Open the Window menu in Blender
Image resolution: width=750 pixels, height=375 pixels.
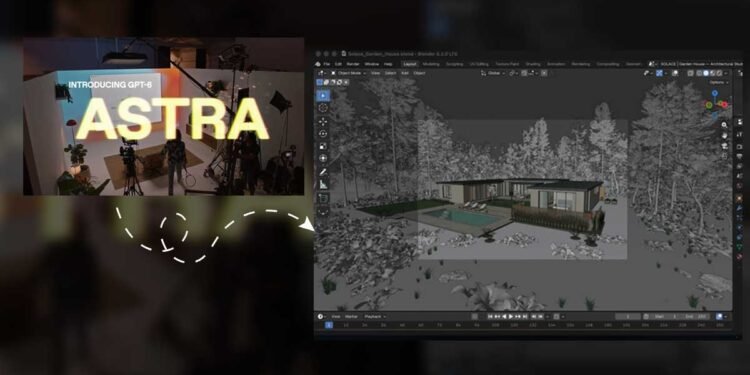pos(372,64)
